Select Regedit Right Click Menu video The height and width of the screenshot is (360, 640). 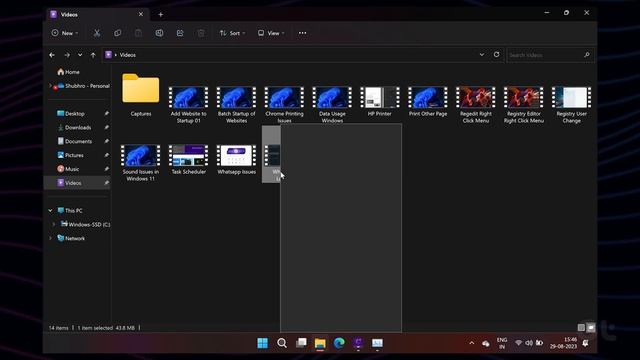tap(476, 104)
